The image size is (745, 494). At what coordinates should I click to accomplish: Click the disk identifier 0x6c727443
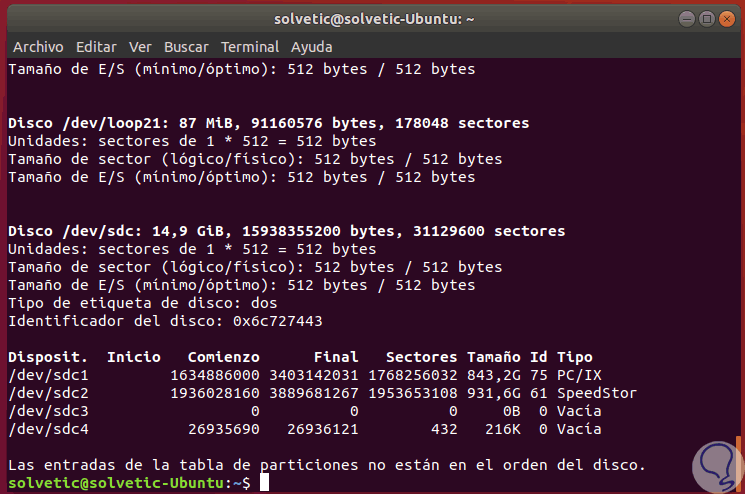(x=277, y=321)
